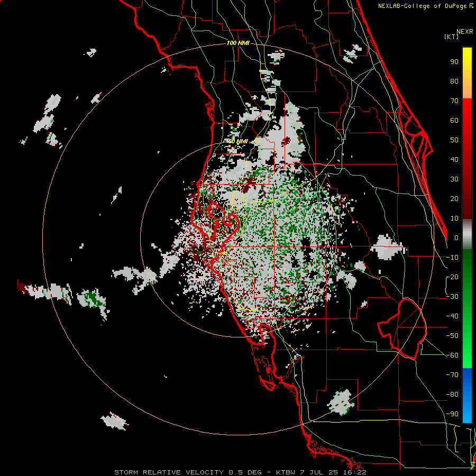Image resolution: width=476 pixels, height=476 pixels.
Task: Click the 90 value on the velocity scale
Action: coord(454,62)
